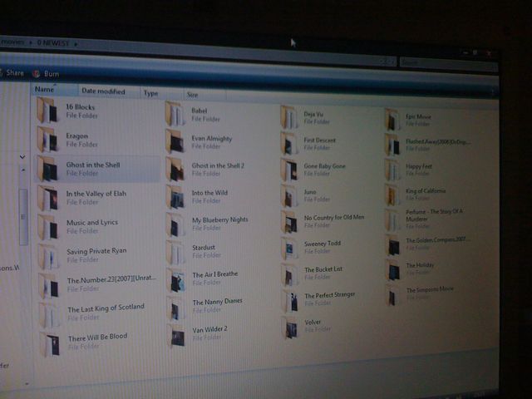Select the 'Babel' folder name text
532x399 pixels.
(x=199, y=111)
